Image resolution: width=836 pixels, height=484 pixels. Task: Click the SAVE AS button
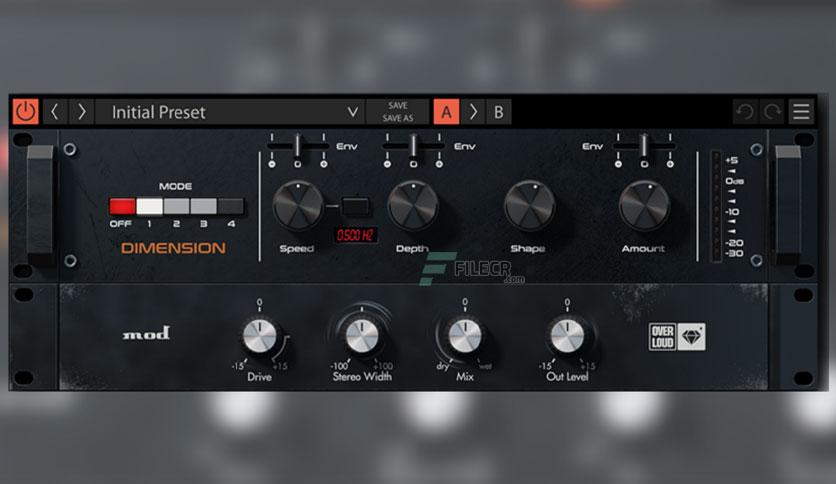[x=398, y=118]
